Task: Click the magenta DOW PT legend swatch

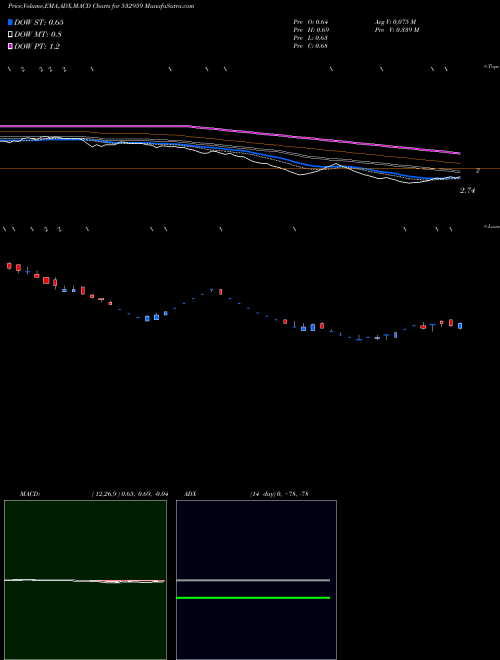Action: pyautogui.click(x=10, y=46)
